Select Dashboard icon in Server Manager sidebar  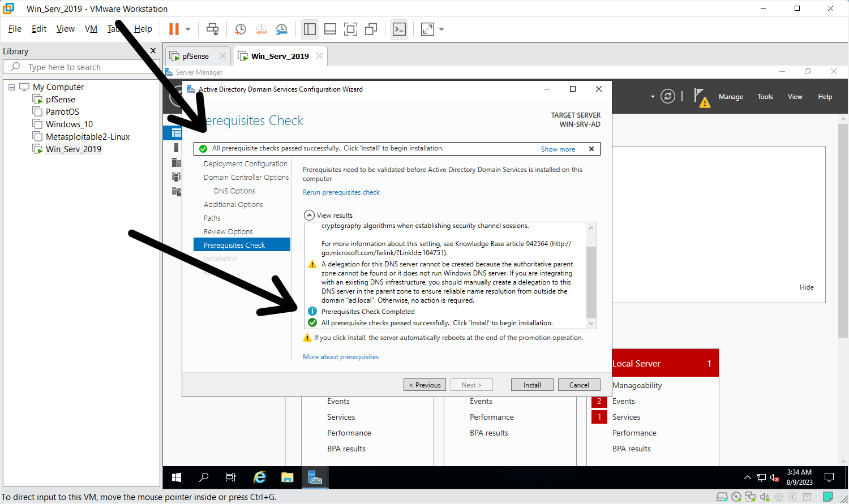(177, 133)
